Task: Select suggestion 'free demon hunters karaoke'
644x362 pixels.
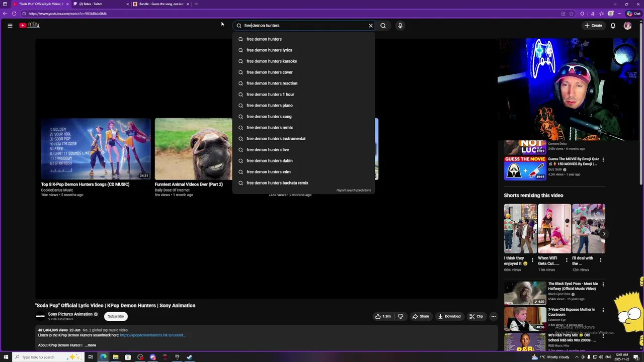Action: pos(304,61)
